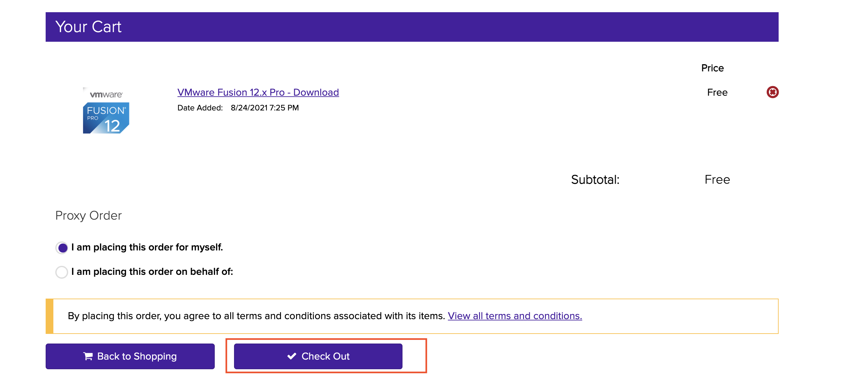Click the VMware Fusion Pro 12 product image

(106, 111)
